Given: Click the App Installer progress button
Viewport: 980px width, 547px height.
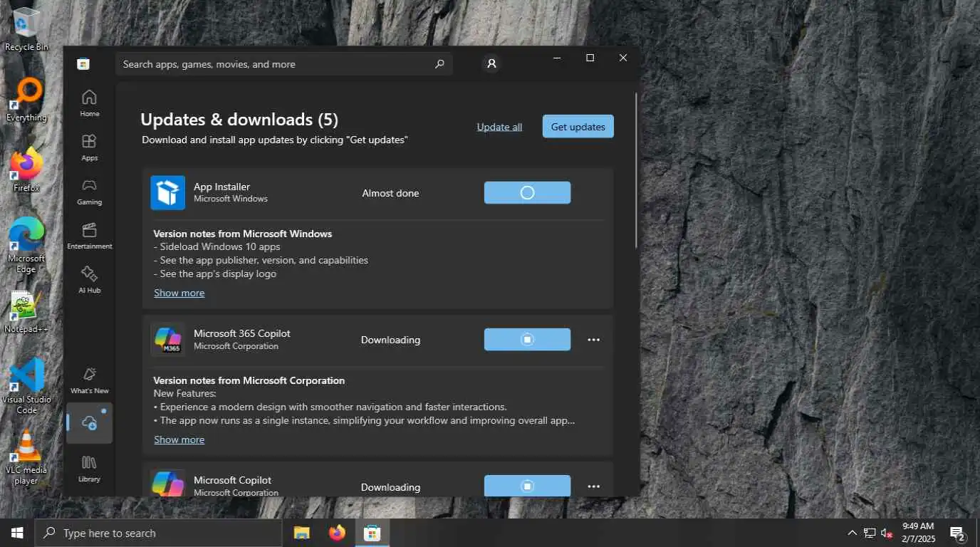Looking at the screenshot, I should coord(527,192).
